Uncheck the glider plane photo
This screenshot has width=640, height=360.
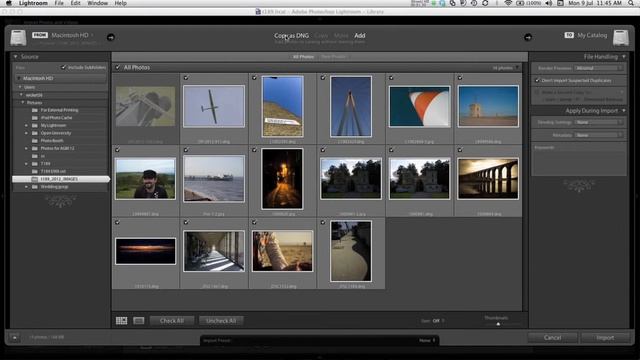click(186, 78)
